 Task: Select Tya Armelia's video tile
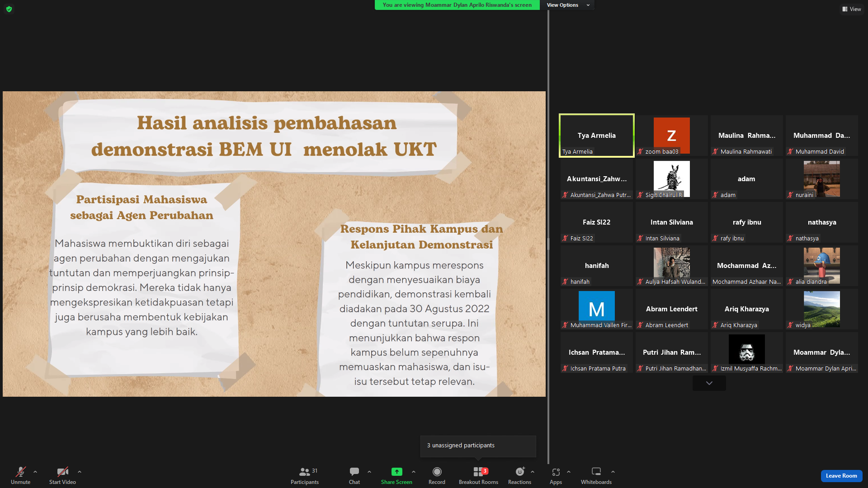tap(597, 136)
